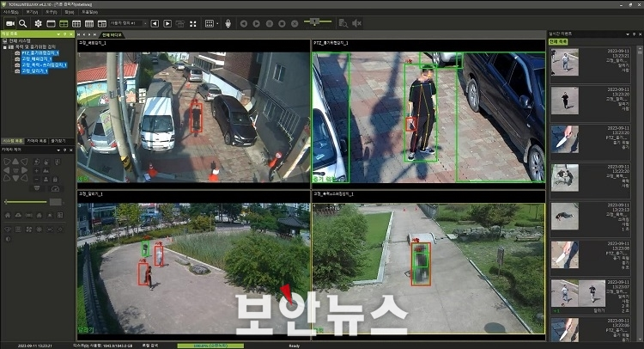Click PTZ up arrow
The width and height of the screenshot is (644, 349).
15,162
